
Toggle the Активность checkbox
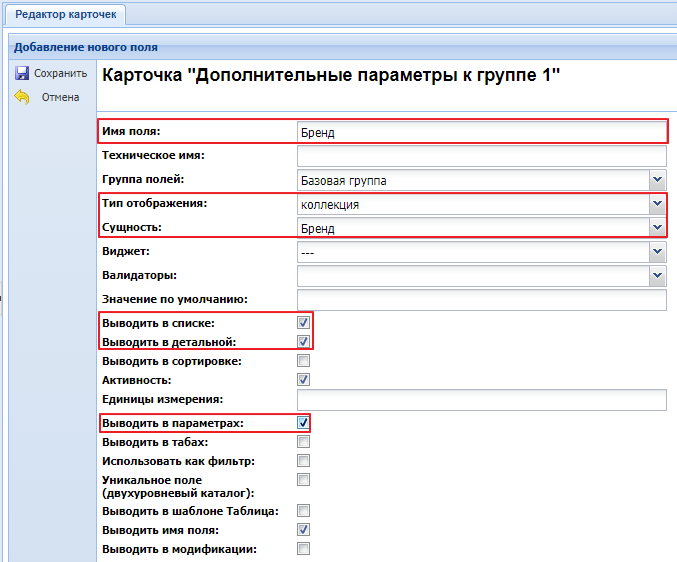click(304, 379)
